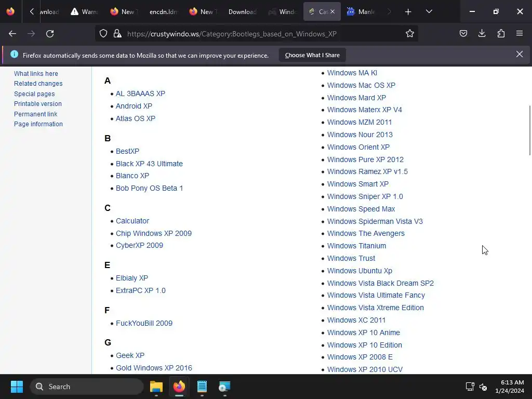Image resolution: width=532 pixels, height=399 pixels.
Task: Expand the list all tabs chevron
Action: tap(429, 12)
